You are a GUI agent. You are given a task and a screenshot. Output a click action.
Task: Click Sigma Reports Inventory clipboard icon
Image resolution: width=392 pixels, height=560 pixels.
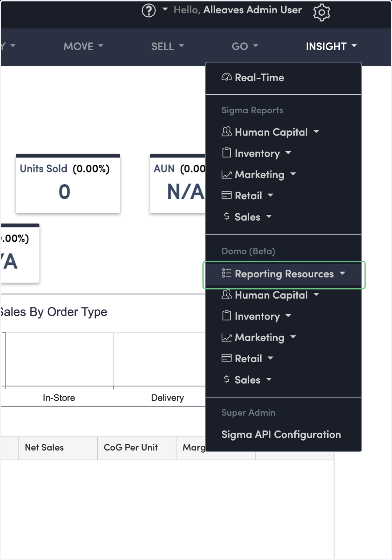click(x=226, y=153)
